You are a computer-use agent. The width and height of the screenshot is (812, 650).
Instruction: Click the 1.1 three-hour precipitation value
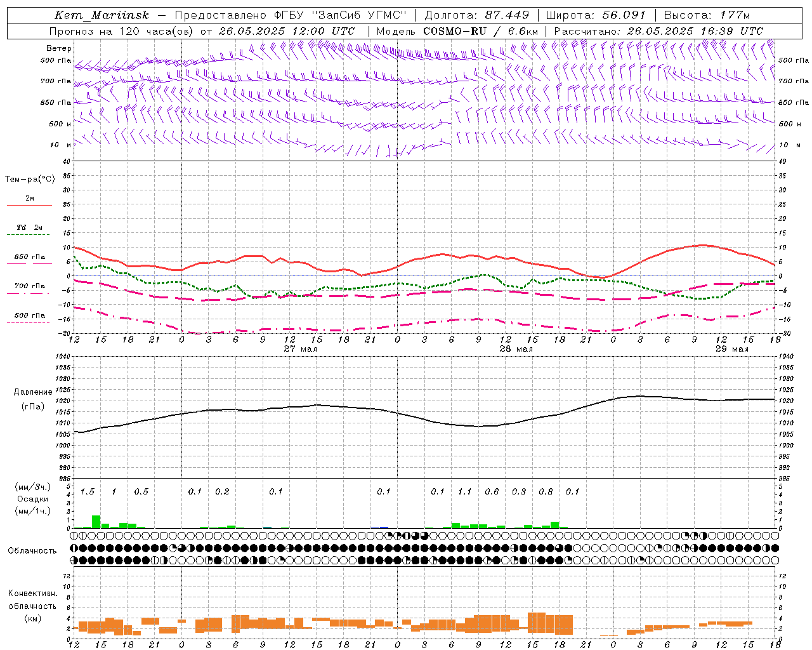coord(465,492)
